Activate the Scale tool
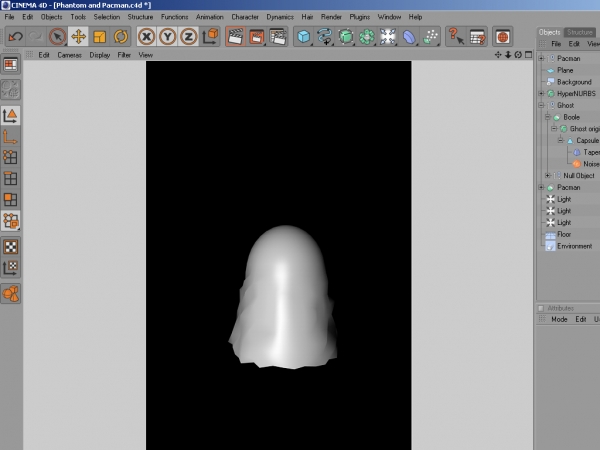 pos(99,37)
